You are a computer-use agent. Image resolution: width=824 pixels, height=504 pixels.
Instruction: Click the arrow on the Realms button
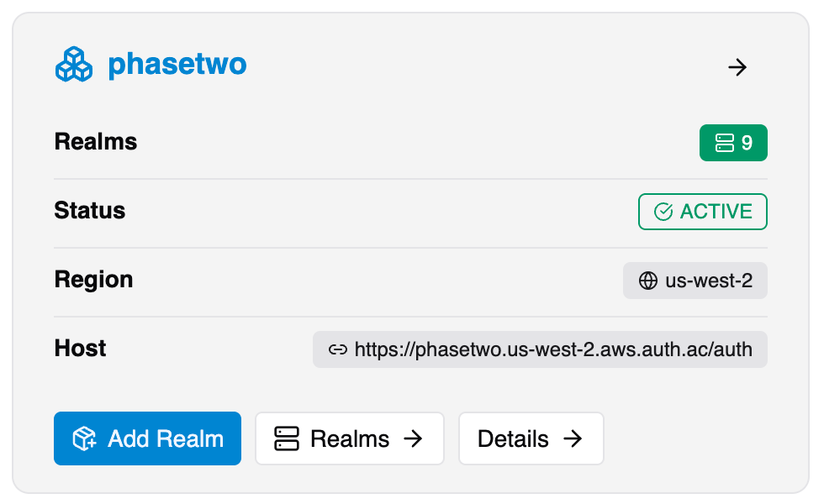pos(413,438)
